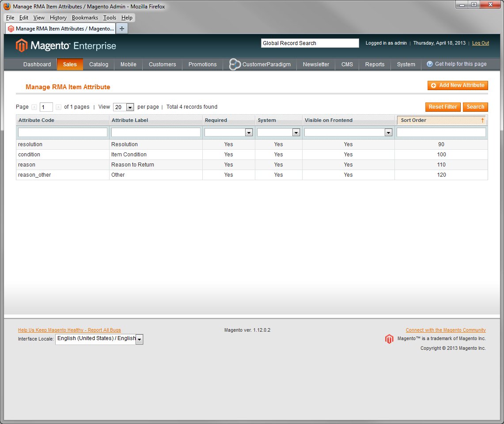Click the page number input field

tap(46, 107)
